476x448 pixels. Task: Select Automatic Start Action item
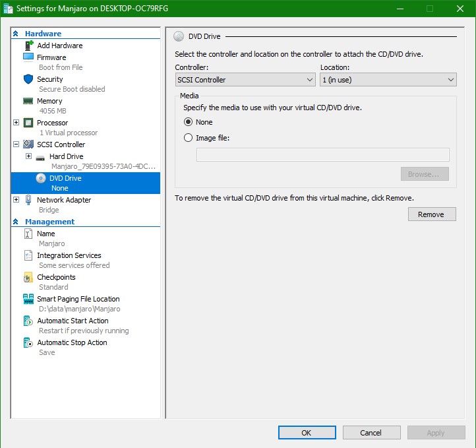click(x=73, y=321)
